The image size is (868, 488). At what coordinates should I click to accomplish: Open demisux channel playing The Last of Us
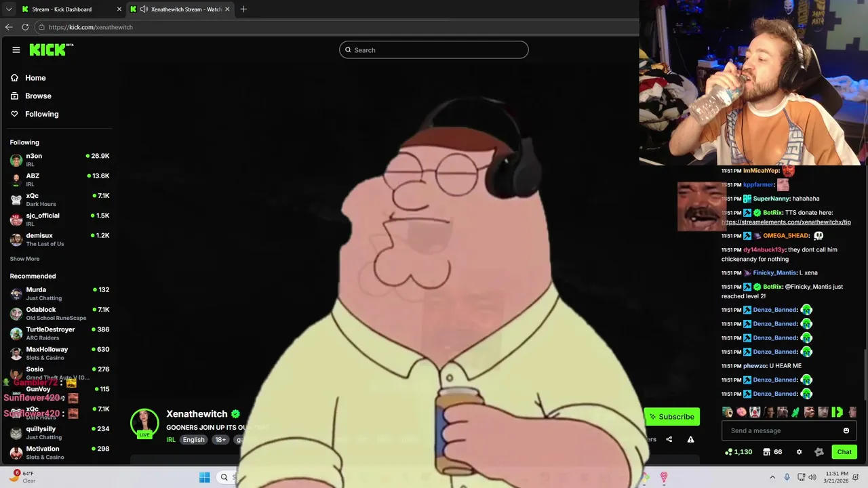click(60, 239)
